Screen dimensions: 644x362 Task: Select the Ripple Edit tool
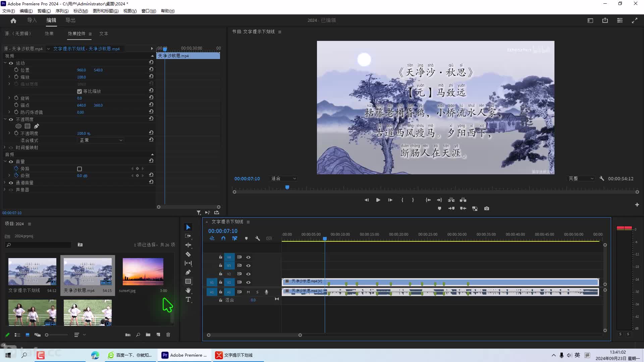click(x=188, y=245)
